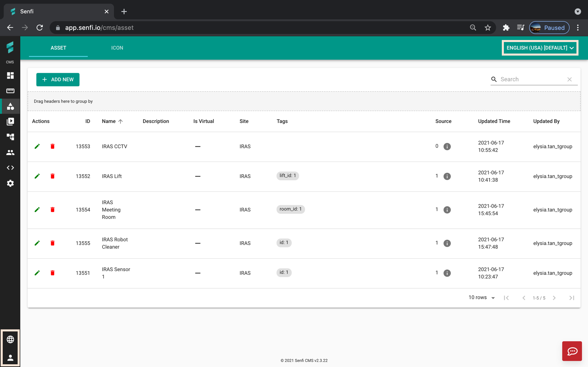
Task: Click the room_id: 1 tag chip
Action: (290, 209)
